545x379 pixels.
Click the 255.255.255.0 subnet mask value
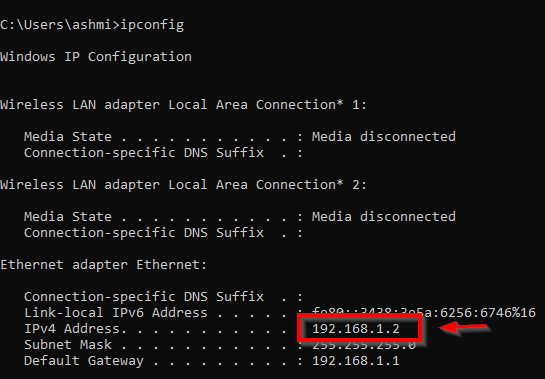coord(364,346)
